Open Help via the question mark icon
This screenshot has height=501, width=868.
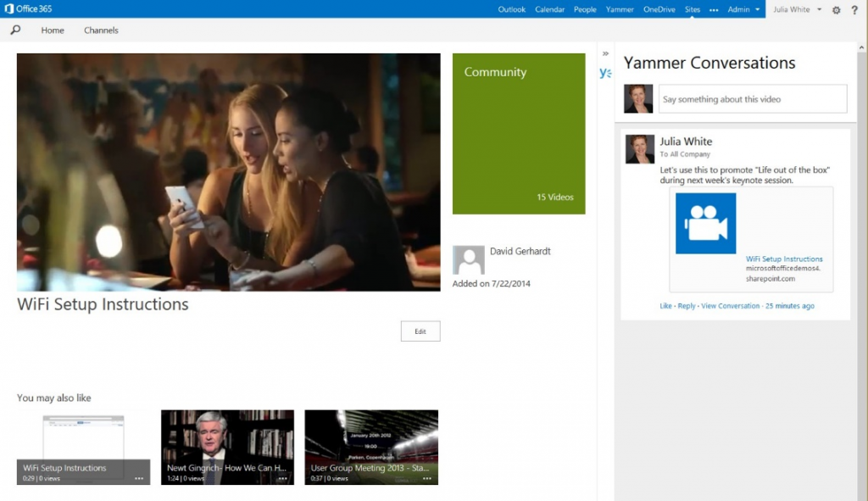pos(854,9)
